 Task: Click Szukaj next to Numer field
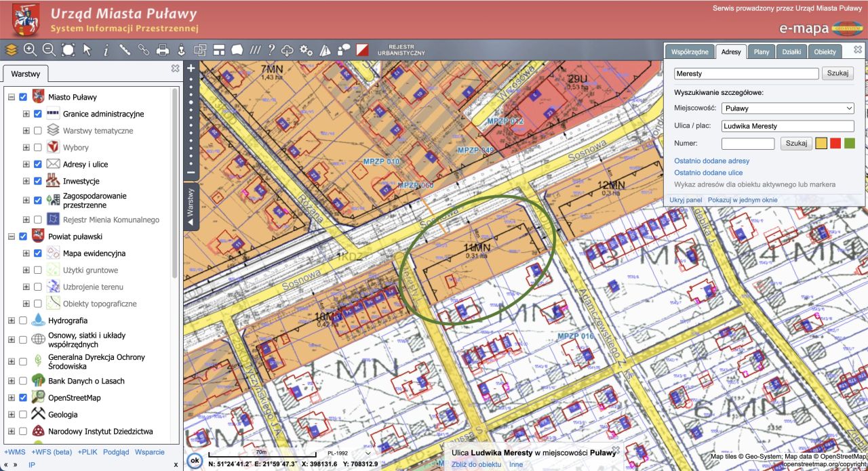coord(796,143)
